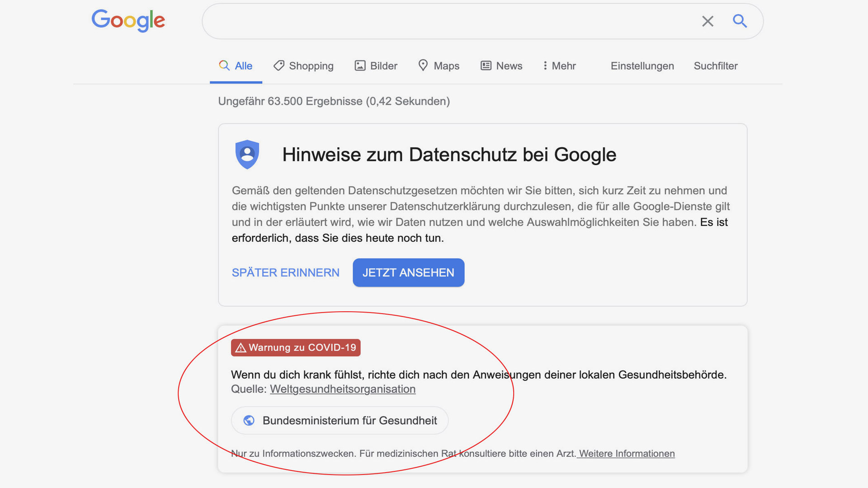868x488 pixels.
Task: Click the COVID-19 warning triangle icon
Action: click(x=241, y=348)
